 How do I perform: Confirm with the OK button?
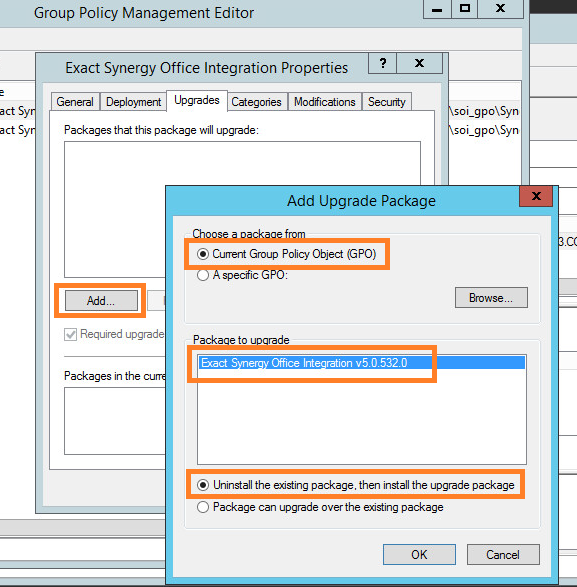(419, 554)
